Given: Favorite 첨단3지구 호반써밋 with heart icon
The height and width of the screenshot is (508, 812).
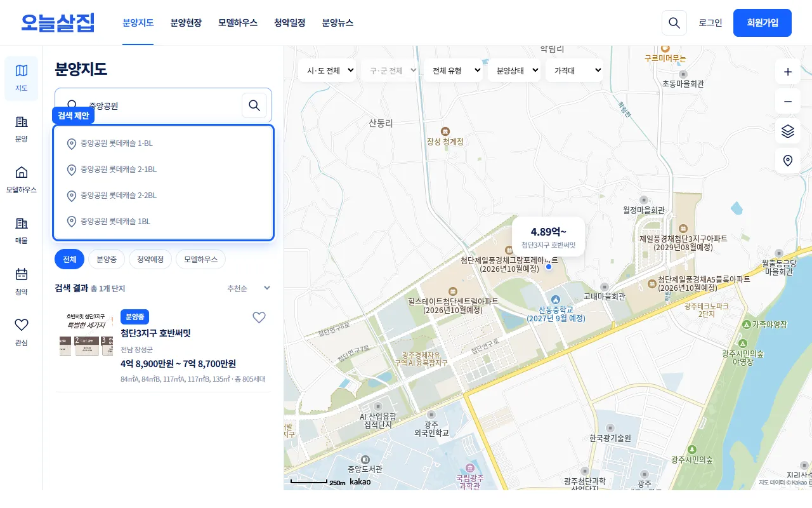Looking at the screenshot, I should pos(259,317).
